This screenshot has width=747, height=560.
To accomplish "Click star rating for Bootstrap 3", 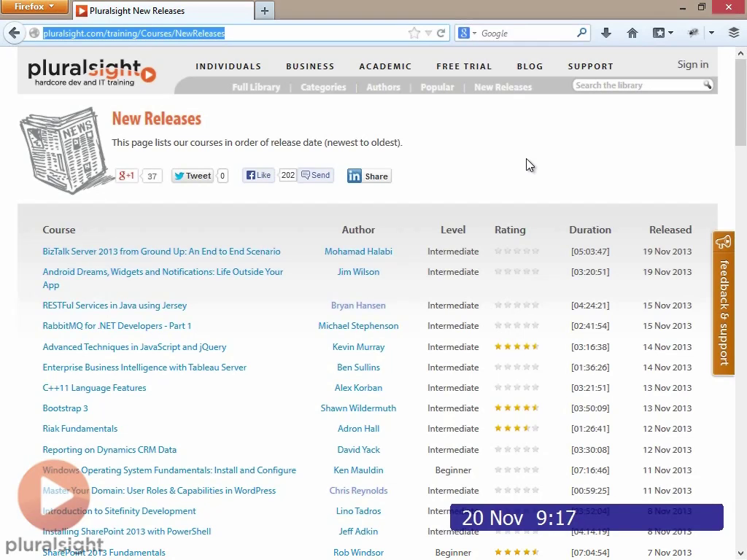I will [516, 408].
